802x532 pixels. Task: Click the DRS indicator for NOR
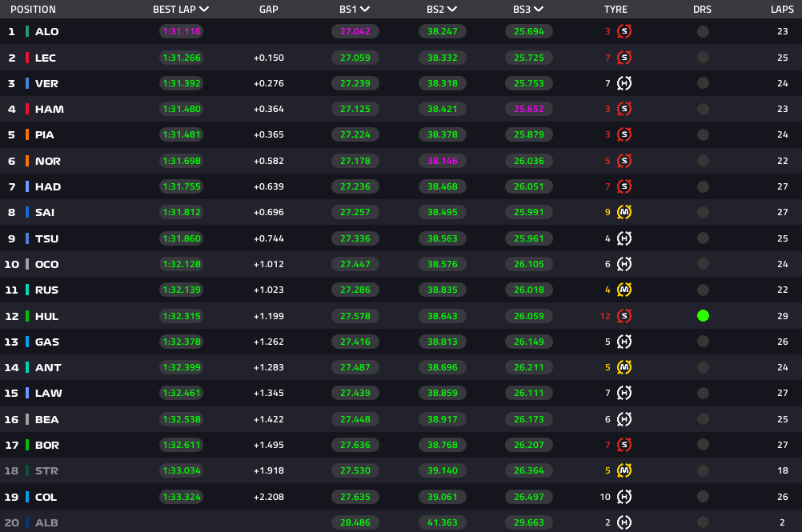[x=703, y=161]
